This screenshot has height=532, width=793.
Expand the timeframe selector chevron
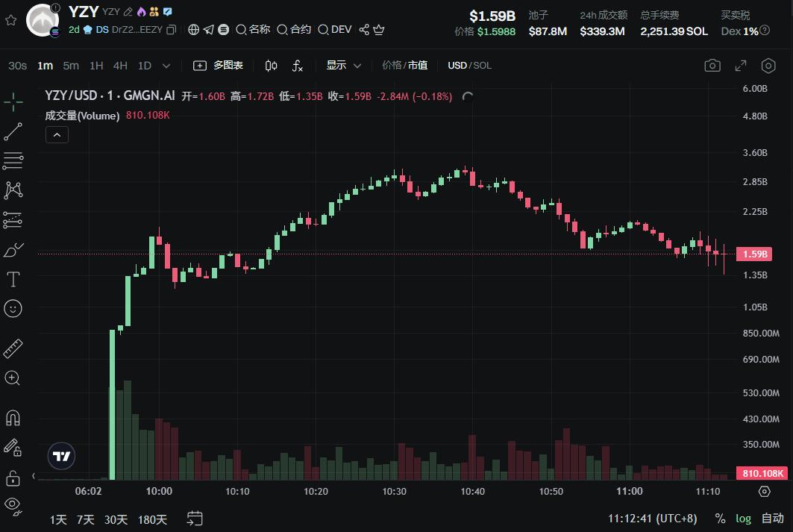[x=166, y=66]
